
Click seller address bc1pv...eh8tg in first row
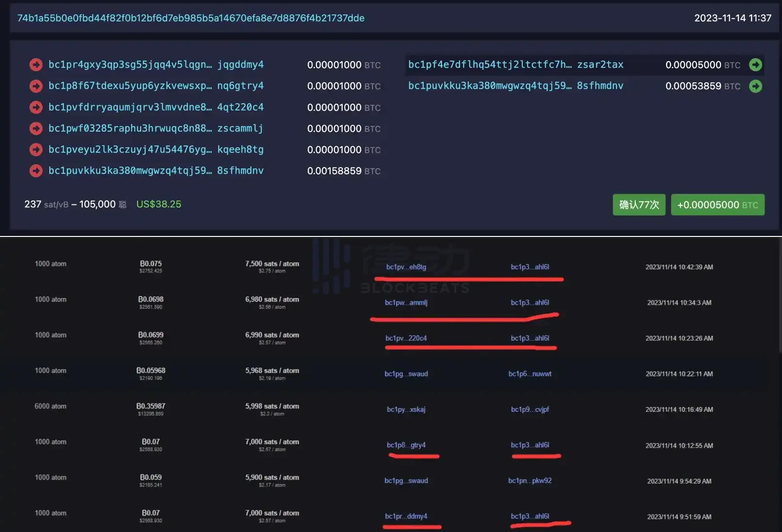click(x=406, y=267)
